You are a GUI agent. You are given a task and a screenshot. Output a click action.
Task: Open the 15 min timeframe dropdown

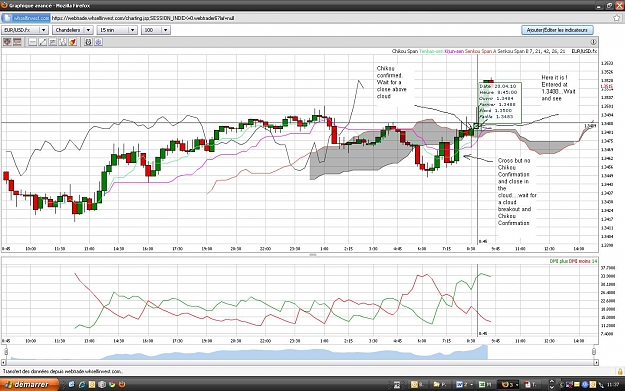tap(117, 30)
